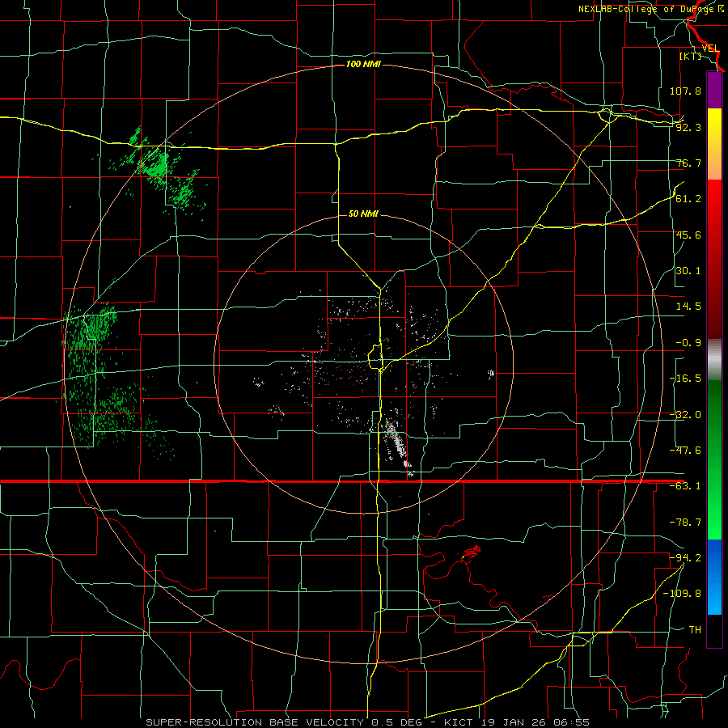Click the -94.2 velocity scale value

685,557
